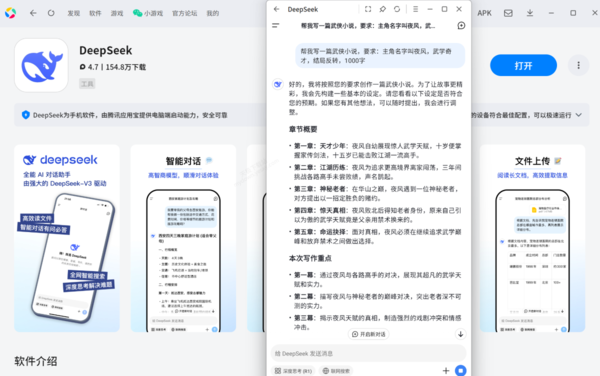Click the 软件介绍 heading

(36, 361)
